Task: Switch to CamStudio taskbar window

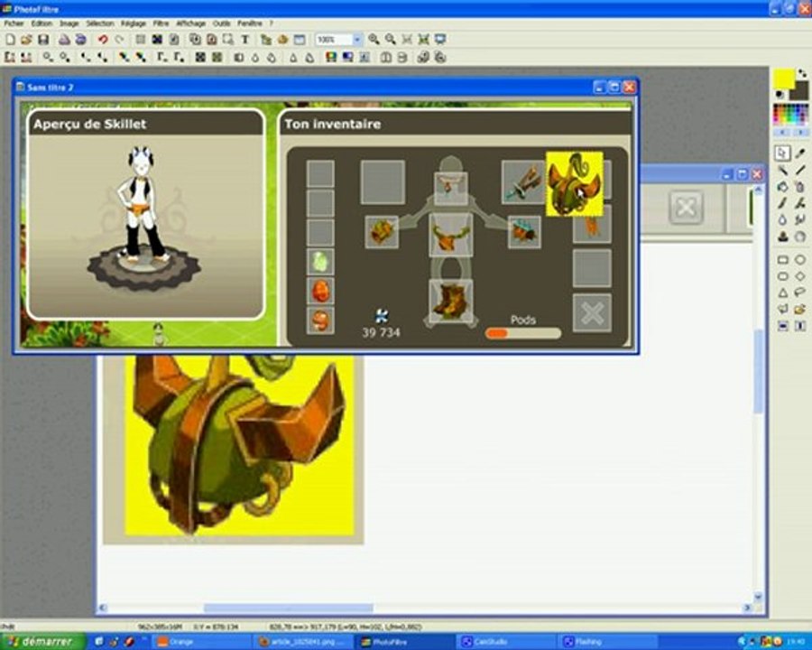Action: 507,642
